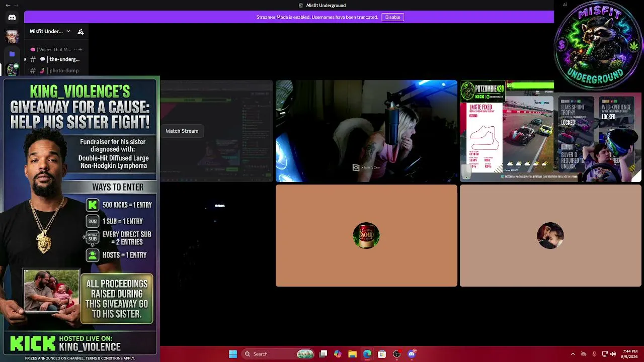Show hidden system tray icons
Image resolution: width=644 pixels, height=362 pixels.
click(x=573, y=354)
